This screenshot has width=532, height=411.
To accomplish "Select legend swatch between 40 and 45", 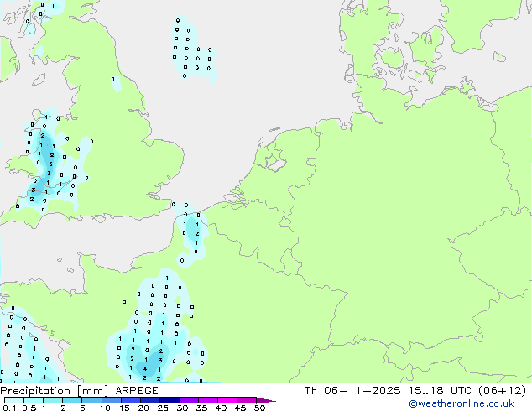I will coord(227,400).
